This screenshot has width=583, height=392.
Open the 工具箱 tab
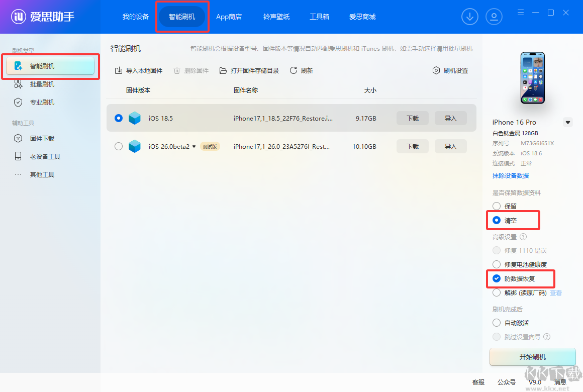(319, 17)
